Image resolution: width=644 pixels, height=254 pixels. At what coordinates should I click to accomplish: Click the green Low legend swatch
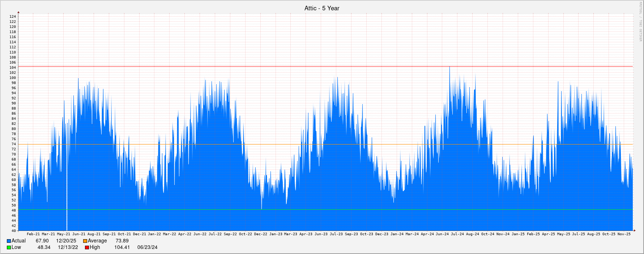pyautogui.click(x=9, y=247)
